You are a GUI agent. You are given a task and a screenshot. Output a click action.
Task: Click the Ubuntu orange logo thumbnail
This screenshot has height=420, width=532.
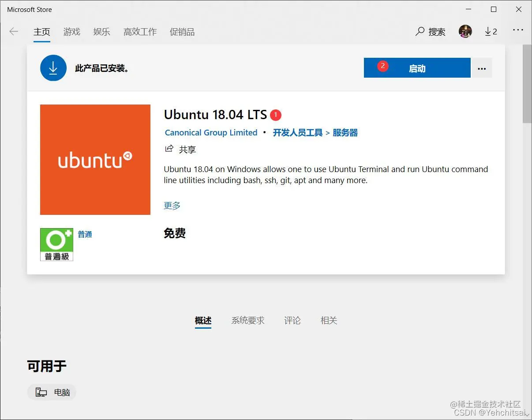tap(95, 160)
